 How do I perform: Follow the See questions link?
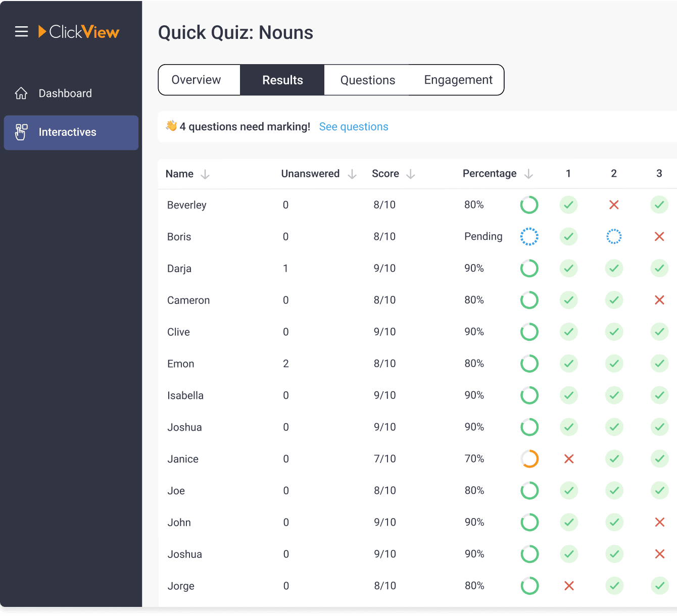coord(354,127)
